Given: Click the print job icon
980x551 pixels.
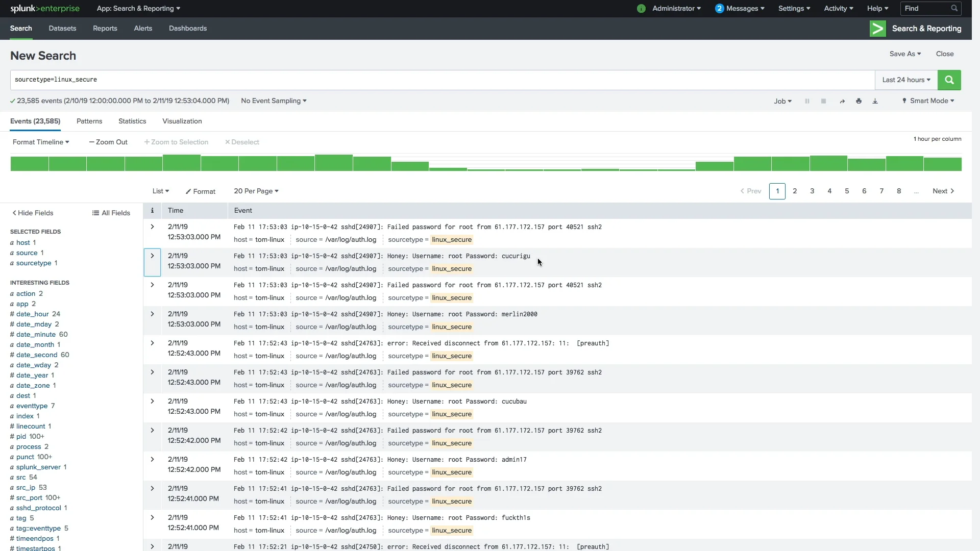Looking at the screenshot, I should tap(859, 100).
